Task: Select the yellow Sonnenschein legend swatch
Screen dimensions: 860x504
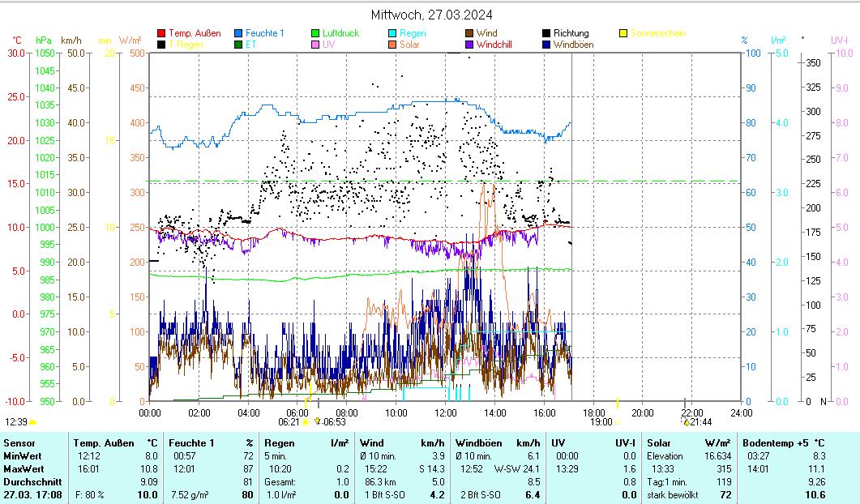Action: 623,33
